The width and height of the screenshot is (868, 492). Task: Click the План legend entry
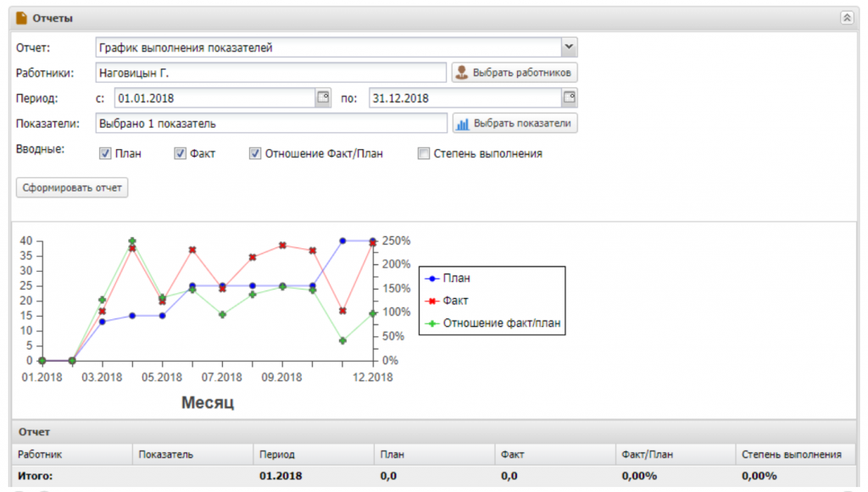(448, 279)
